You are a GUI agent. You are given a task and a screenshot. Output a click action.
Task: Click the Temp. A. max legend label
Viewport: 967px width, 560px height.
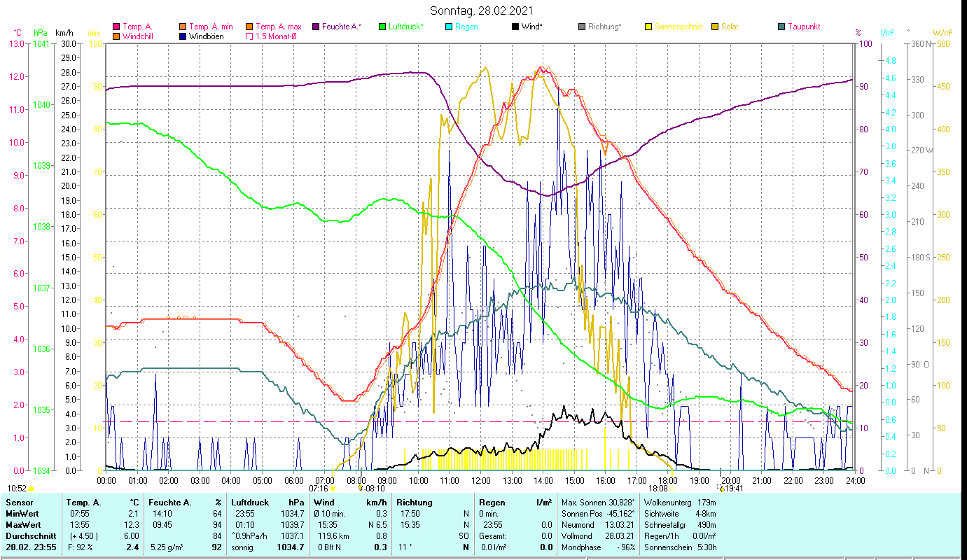click(x=278, y=27)
